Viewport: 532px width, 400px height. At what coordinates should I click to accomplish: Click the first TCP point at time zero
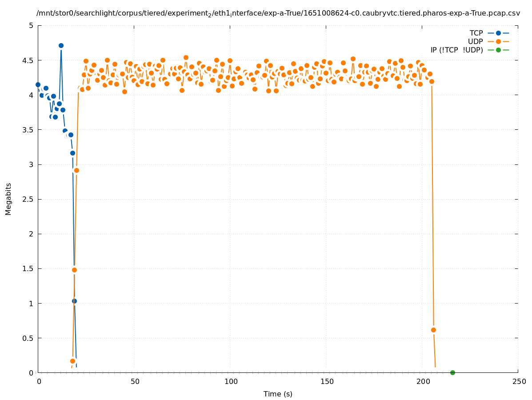(38, 84)
